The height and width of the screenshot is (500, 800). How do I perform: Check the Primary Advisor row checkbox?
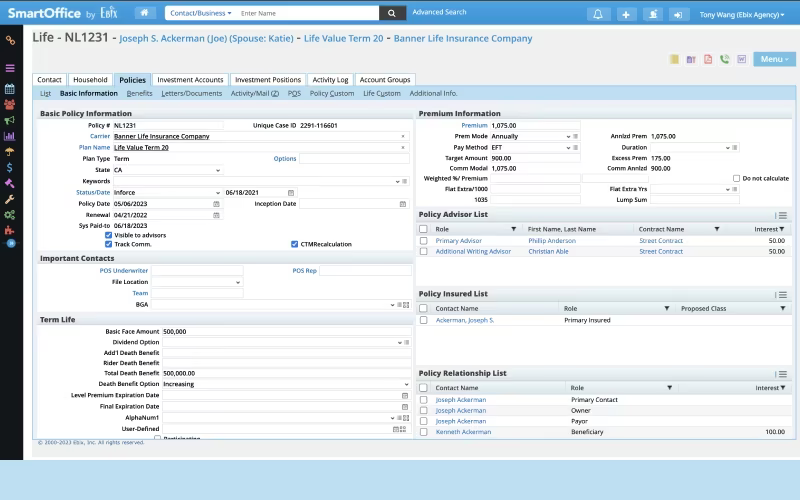[x=423, y=240]
